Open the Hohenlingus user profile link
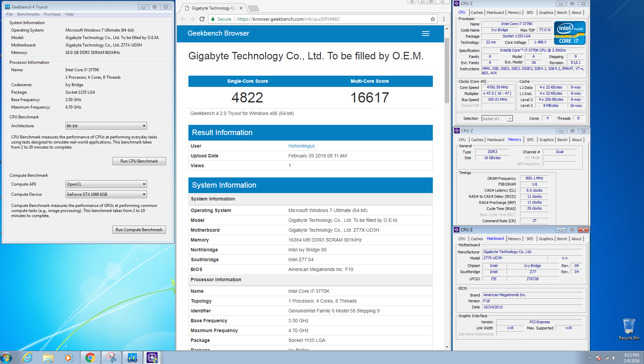Image resolution: width=644 pixels, height=364 pixels. point(301,146)
